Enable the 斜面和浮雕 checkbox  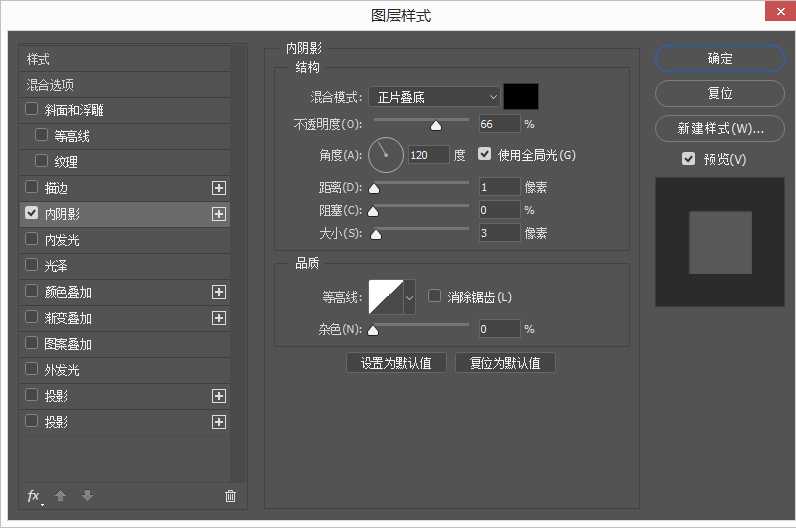[x=32, y=110]
